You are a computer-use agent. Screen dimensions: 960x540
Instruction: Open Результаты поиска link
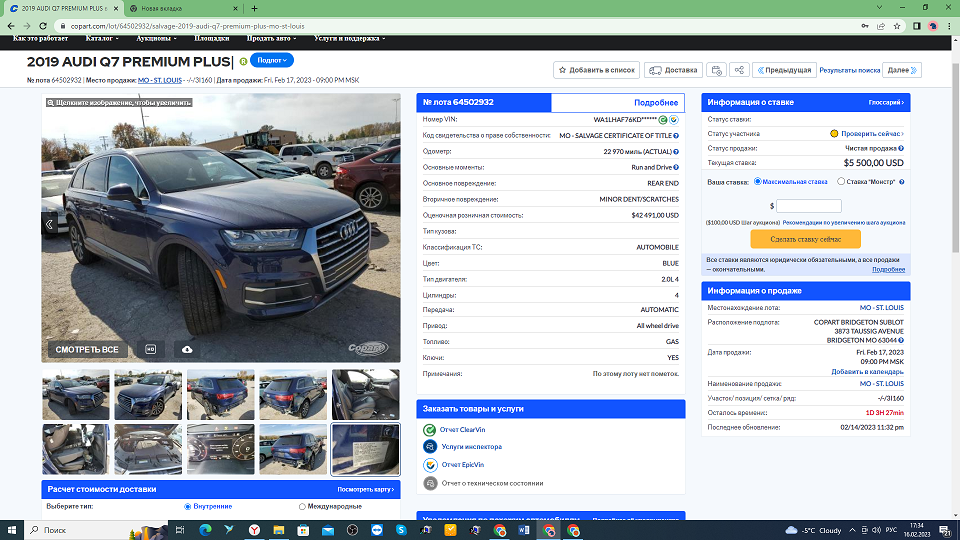pos(849,70)
